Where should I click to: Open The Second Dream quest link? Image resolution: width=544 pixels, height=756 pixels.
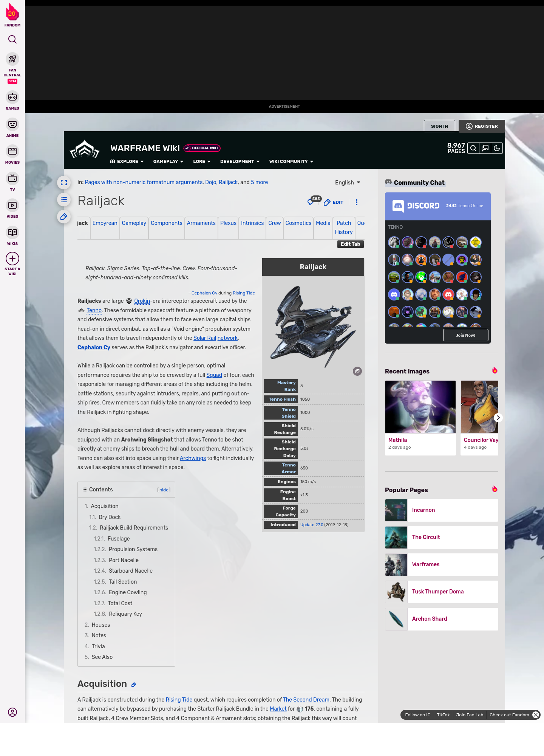(306, 700)
